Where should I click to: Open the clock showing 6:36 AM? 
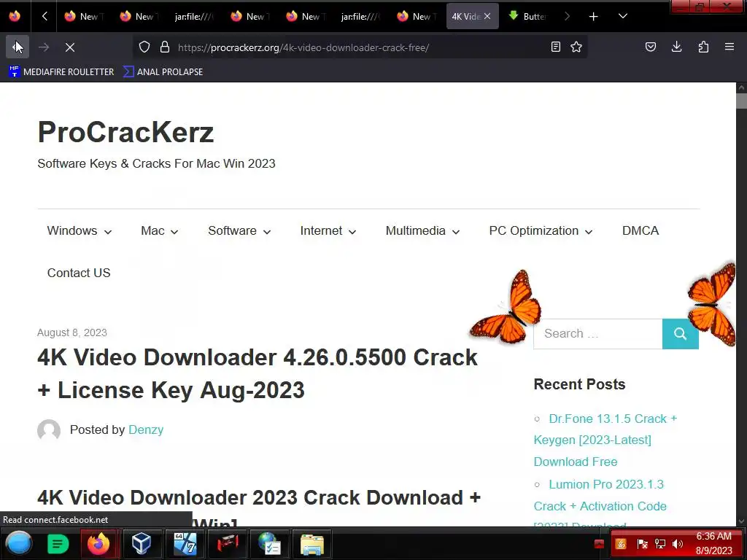tap(713, 543)
